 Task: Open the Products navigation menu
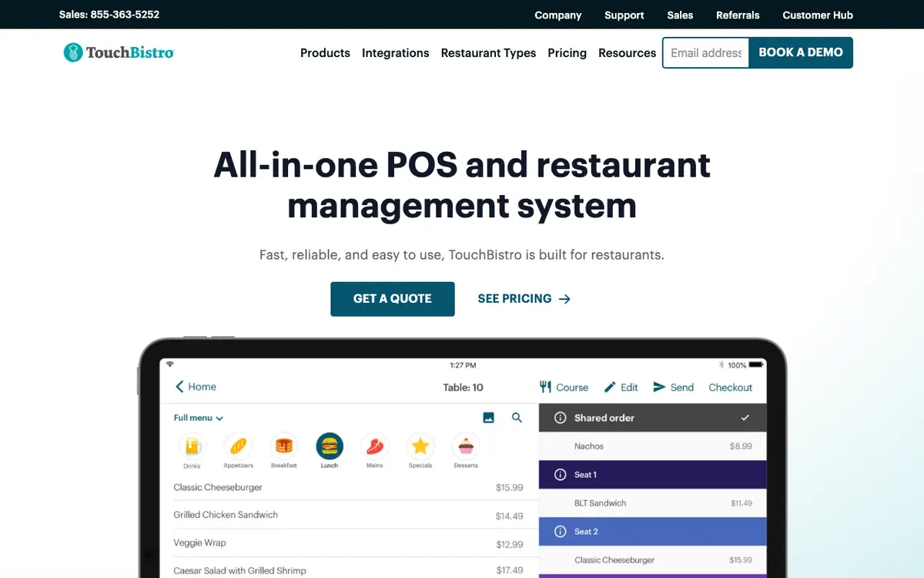click(325, 53)
